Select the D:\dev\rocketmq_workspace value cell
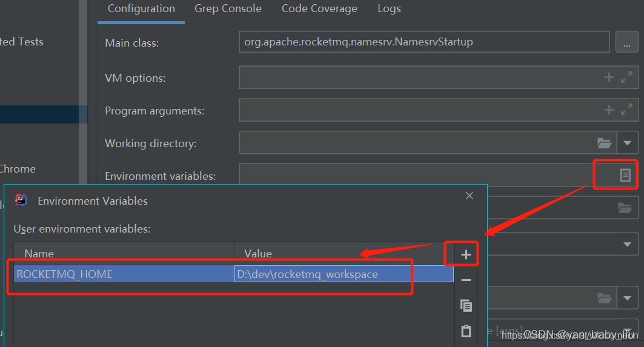The height and width of the screenshot is (347, 644). (344, 274)
